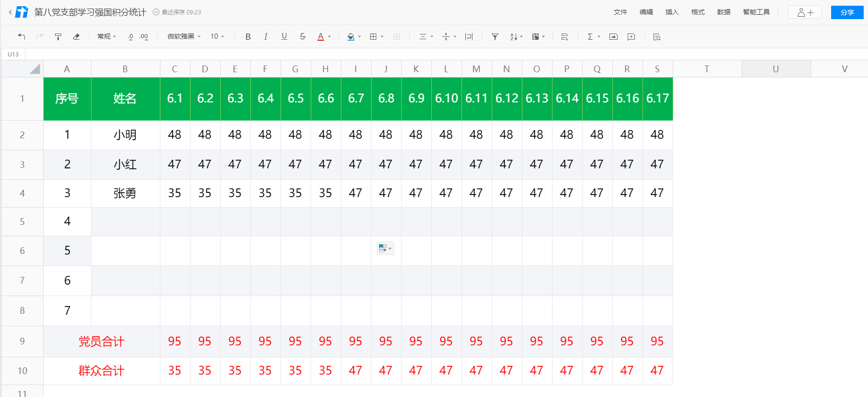This screenshot has height=397, width=868.
Task: Toggle bold formatting
Action: [x=248, y=36]
